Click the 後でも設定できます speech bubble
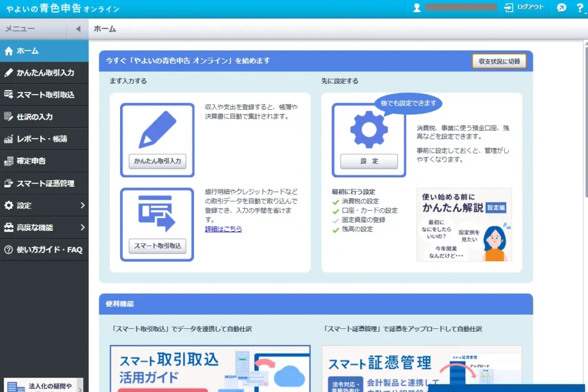This screenshot has height=392, width=588. (408, 103)
